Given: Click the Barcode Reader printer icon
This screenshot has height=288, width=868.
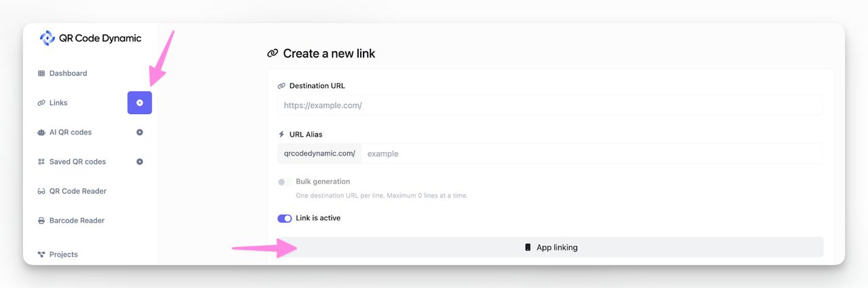Looking at the screenshot, I should 41,221.
